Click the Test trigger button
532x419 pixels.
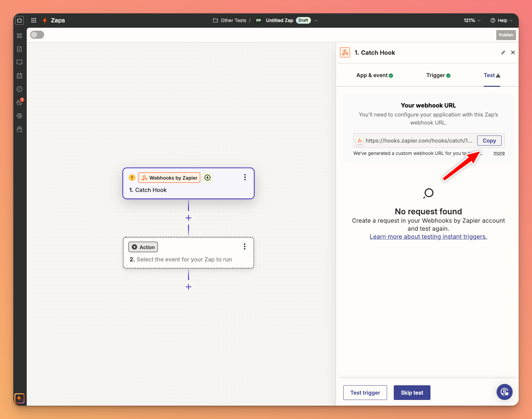point(365,393)
